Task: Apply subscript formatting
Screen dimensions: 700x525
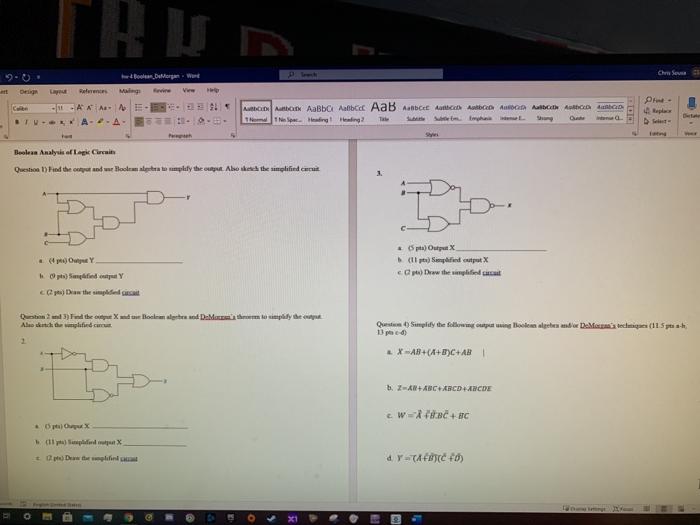Action: click(62, 122)
